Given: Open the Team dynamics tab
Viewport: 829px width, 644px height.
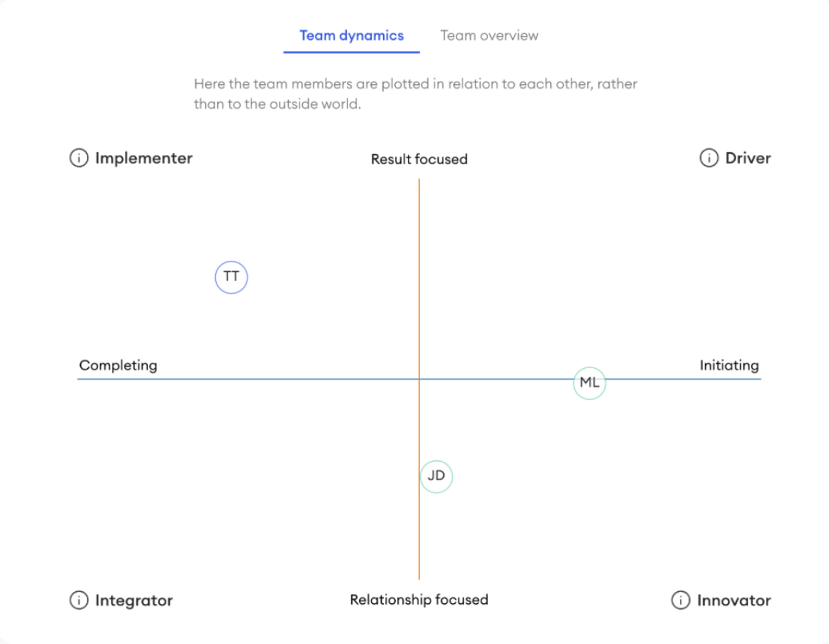Looking at the screenshot, I should pos(352,36).
